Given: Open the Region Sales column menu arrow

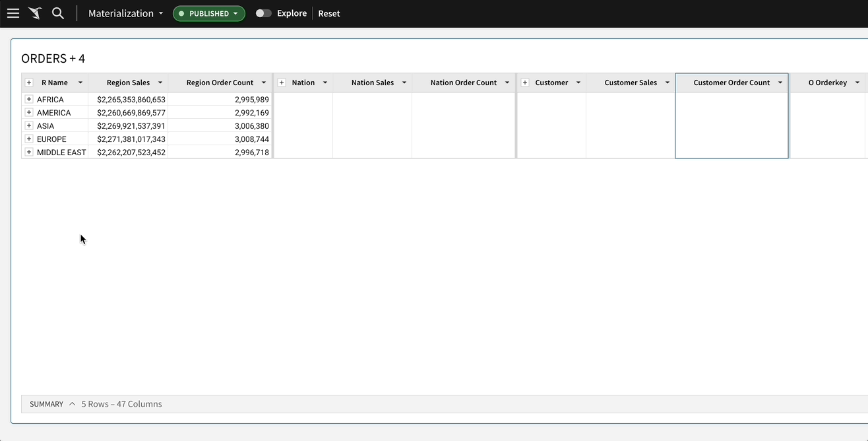Looking at the screenshot, I should [160, 83].
